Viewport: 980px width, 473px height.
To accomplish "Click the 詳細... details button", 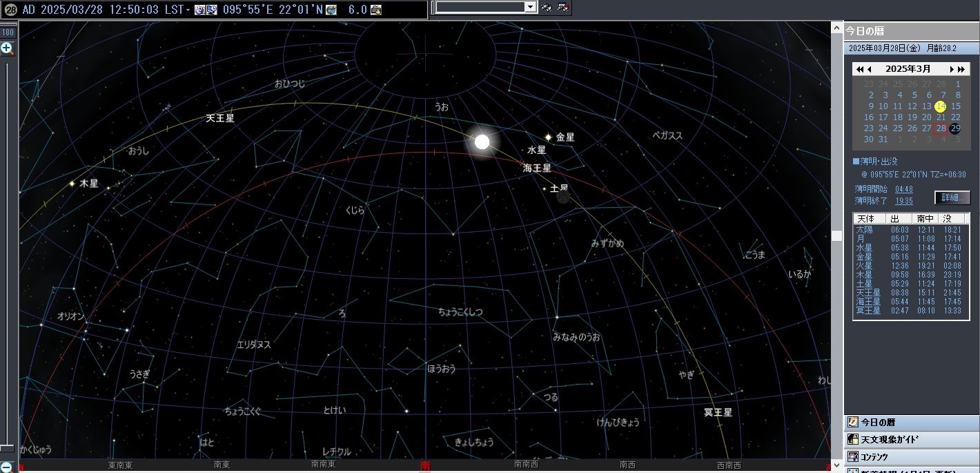I will [952, 197].
